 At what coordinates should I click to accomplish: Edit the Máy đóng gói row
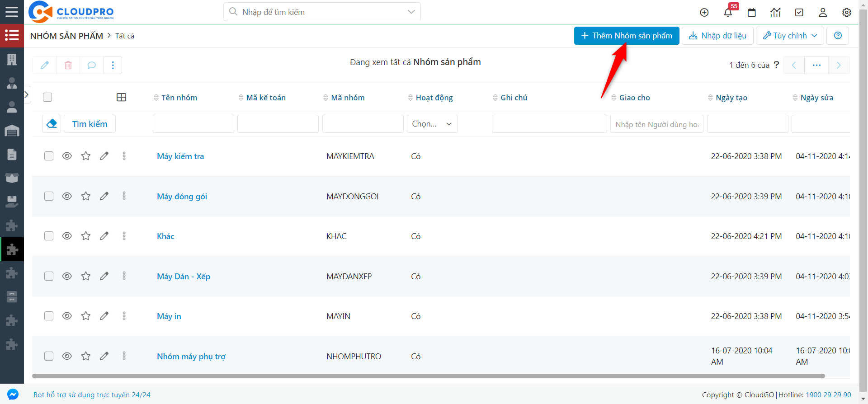(x=104, y=196)
